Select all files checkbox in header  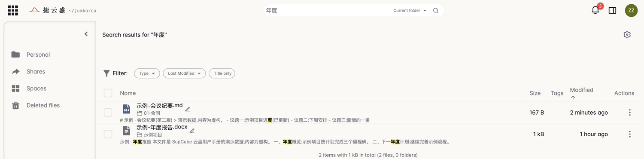tap(108, 93)
